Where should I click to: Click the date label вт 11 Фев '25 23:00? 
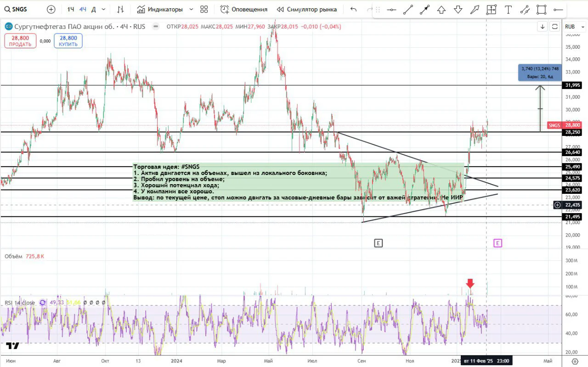coord(486,361)
